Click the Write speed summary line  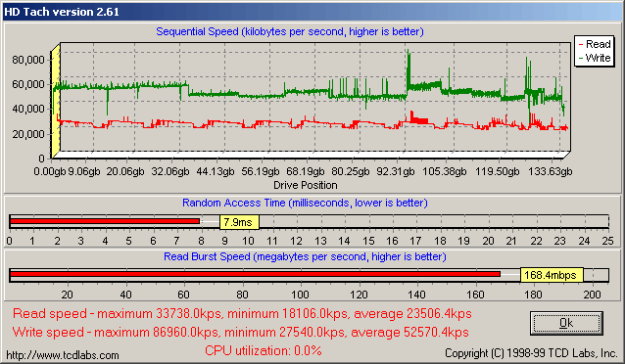[x=241, y=332]
